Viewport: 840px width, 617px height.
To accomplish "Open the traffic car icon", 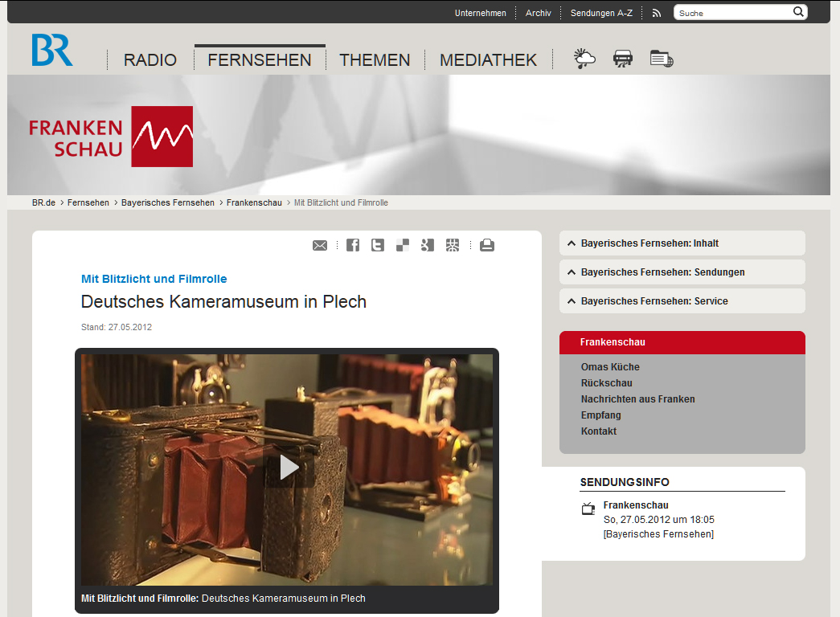I will point(622,59).
